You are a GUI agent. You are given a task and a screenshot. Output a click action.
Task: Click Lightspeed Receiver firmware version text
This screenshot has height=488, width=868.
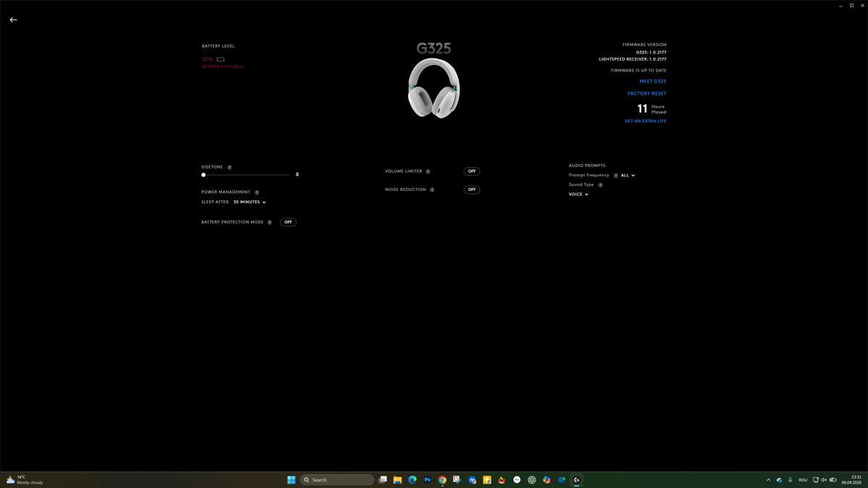point(632,59)
